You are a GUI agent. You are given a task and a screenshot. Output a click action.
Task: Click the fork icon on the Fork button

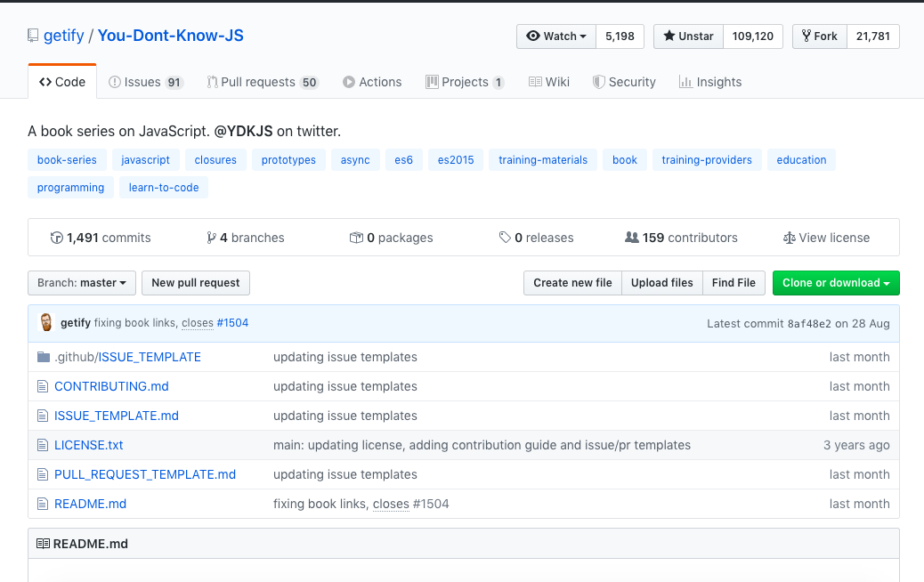[x=806, y=36]
